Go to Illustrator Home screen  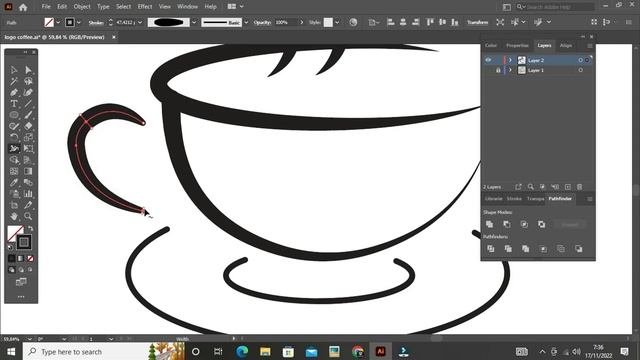pyautogui.click(x=23, y=7)
